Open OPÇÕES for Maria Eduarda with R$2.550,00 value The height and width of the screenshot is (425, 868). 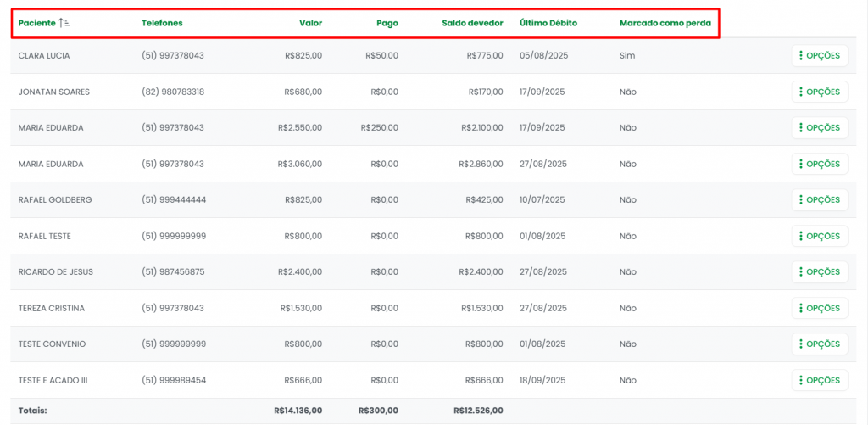click(820, 128)
